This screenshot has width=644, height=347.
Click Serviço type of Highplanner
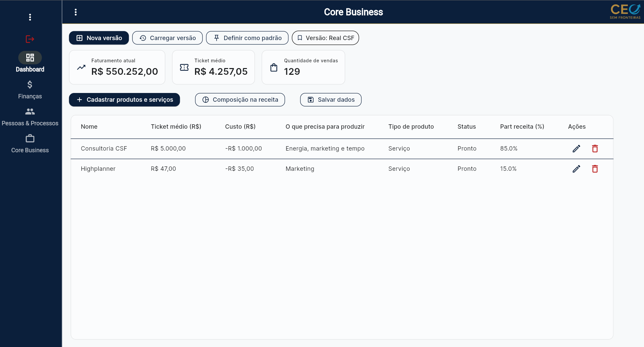click(x=399, y=169)
